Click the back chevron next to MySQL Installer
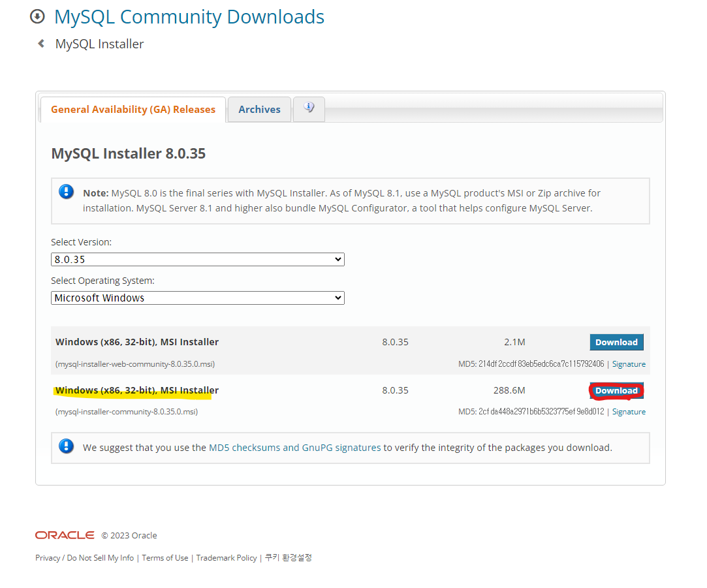The width and height of the screenshot is (707, 588). (41, 44)
